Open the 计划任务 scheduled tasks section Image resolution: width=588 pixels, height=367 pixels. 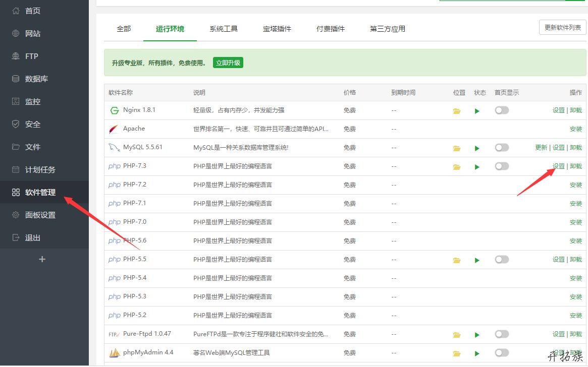[44, 170]
